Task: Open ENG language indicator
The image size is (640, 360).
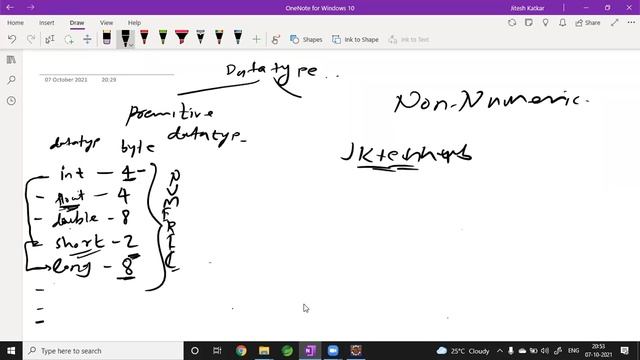Action: pos(573,351)
